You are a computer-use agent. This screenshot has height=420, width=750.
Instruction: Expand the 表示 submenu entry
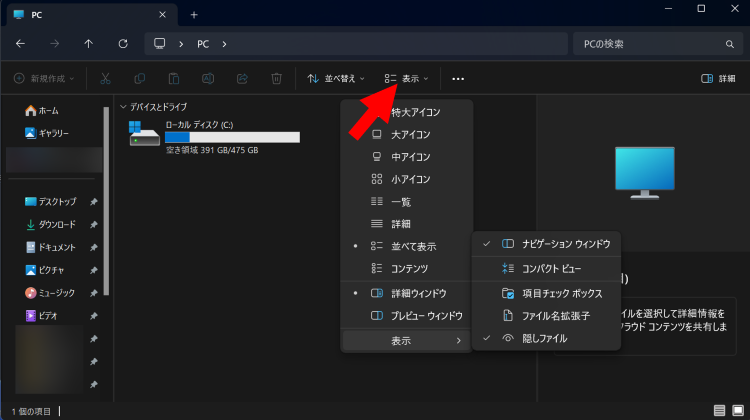pyautogui.click(x=407, y=341)
